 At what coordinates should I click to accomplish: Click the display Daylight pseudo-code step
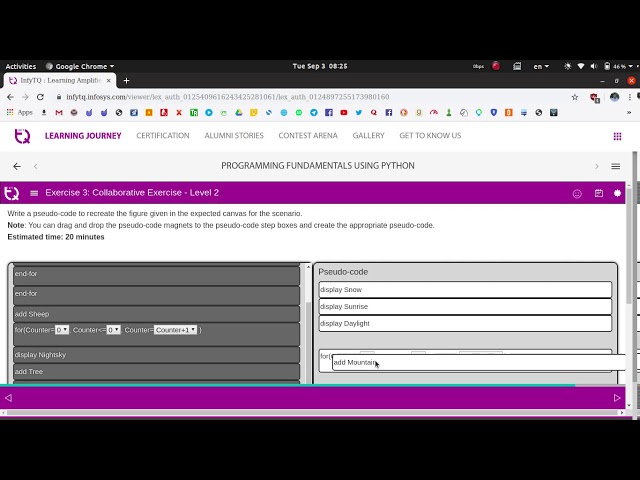tap(465, 324)
